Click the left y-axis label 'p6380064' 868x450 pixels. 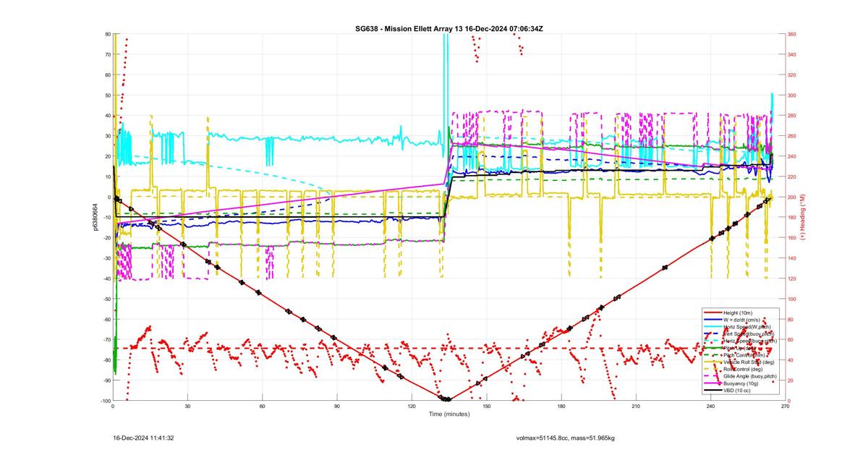(95, 217)
